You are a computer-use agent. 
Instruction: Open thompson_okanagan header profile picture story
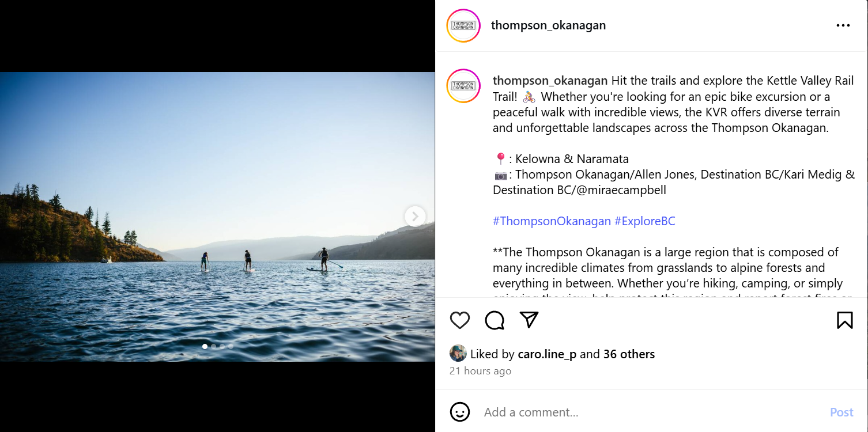463,26
